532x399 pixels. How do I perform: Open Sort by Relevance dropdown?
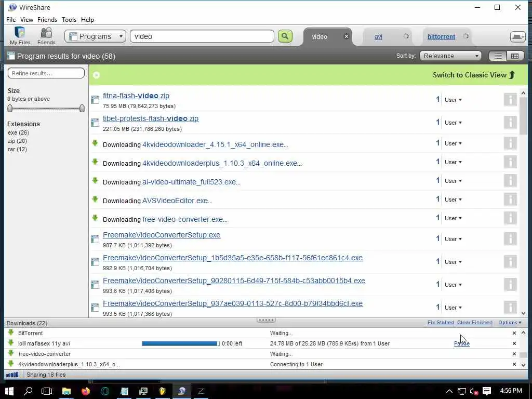(x=450, y=56)
